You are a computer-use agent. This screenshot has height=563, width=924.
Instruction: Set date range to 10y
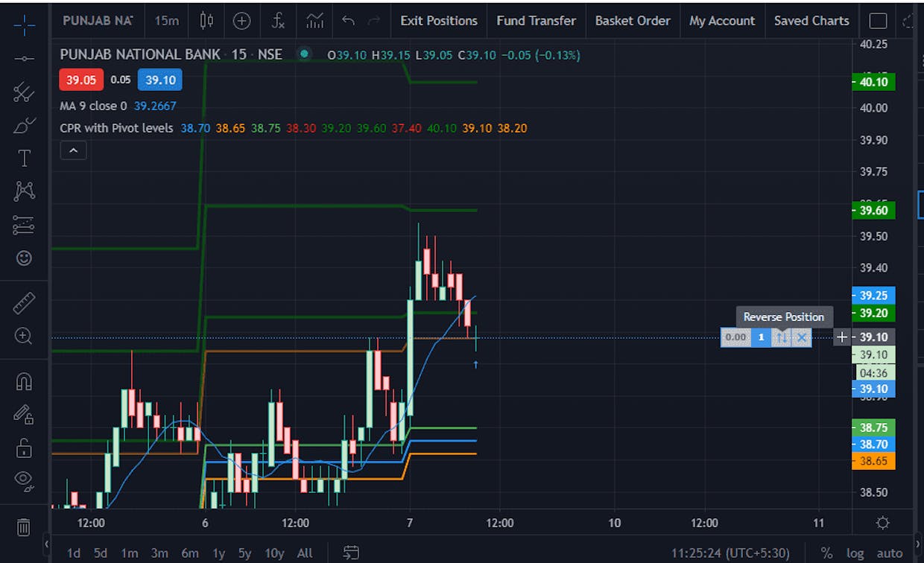click(274, 553)
